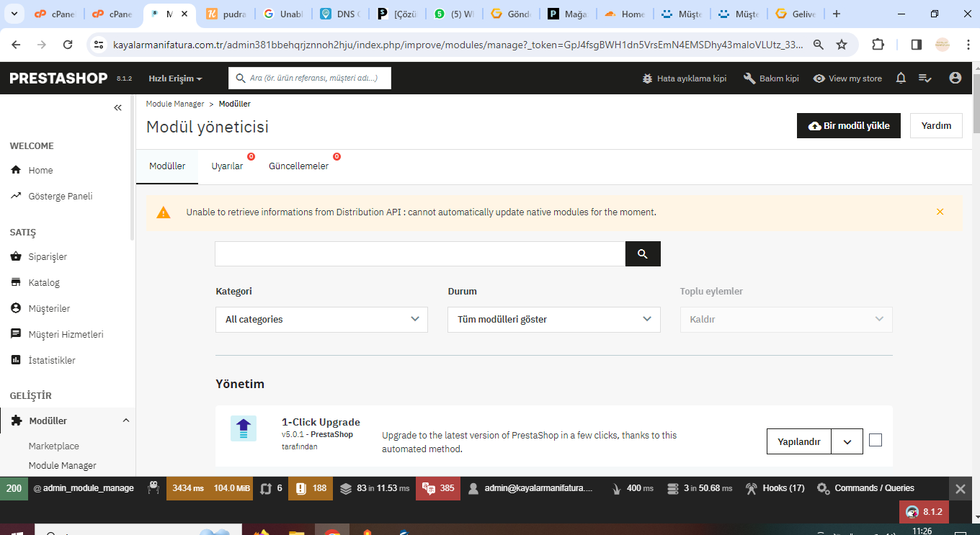Click the 188 warnings debug toolbar item

point(311,488)
